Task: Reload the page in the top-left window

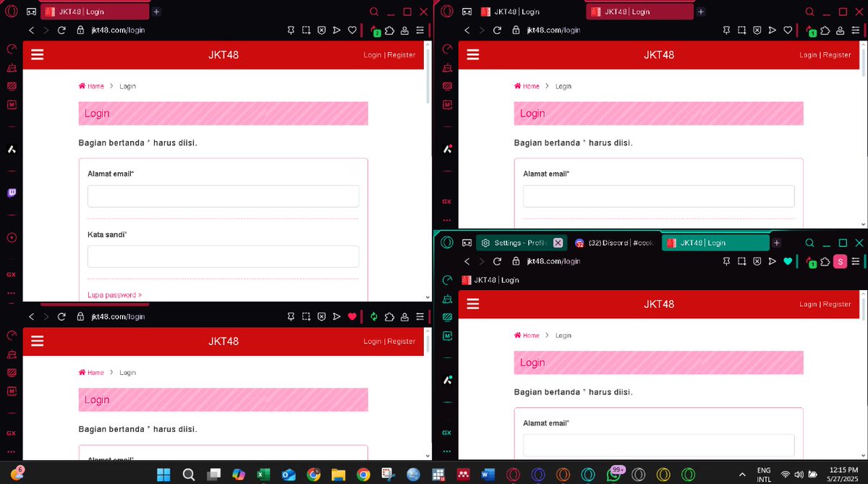Action: [x=61, y=30]
